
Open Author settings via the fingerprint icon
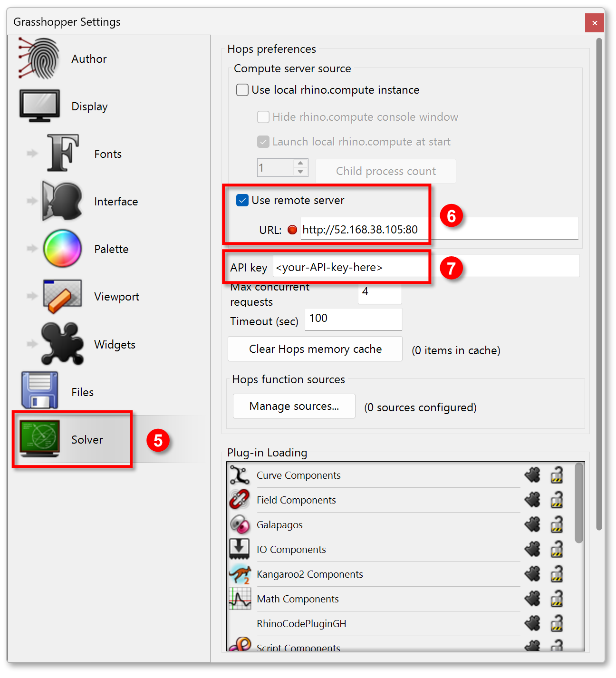click(39, 58)
